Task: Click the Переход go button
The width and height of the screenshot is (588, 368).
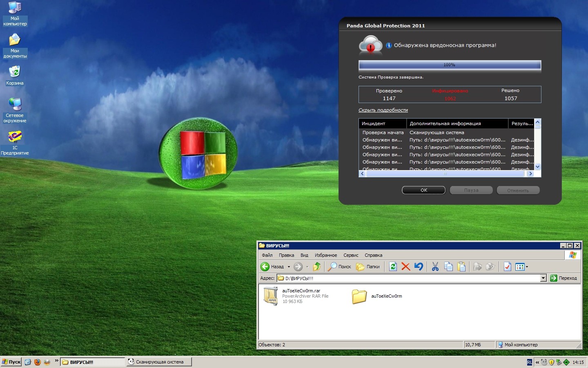Action: (x=563, y=278)
